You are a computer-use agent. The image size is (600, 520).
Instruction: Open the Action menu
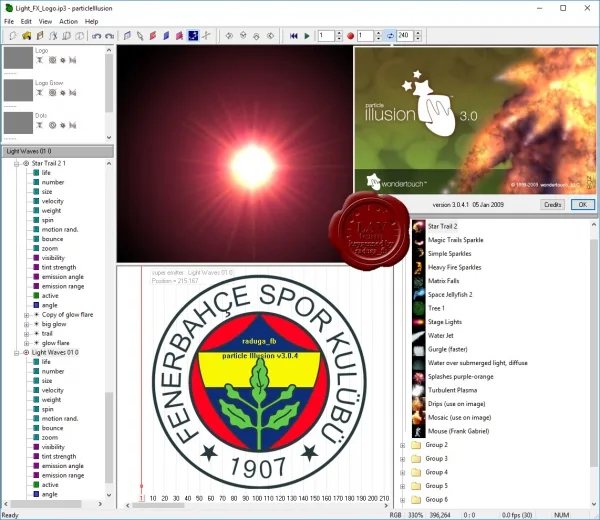tap(68, 21)
